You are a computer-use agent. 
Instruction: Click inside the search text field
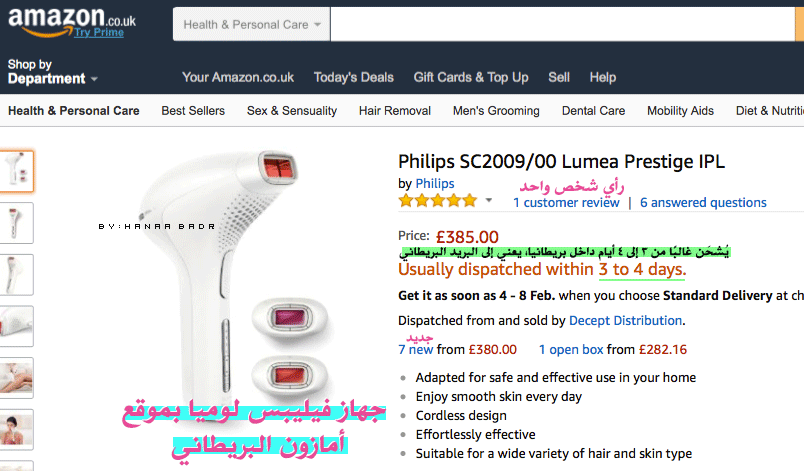point(562,24)
